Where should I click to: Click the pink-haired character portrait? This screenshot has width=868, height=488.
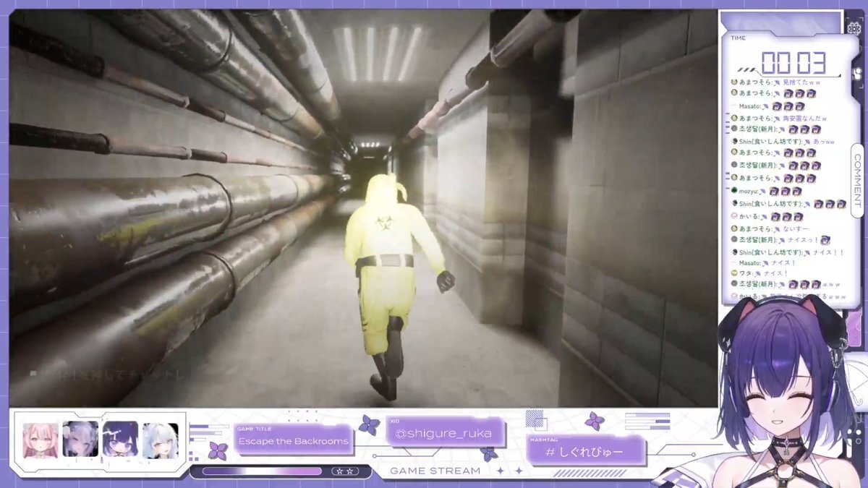[x=40, y=440]
